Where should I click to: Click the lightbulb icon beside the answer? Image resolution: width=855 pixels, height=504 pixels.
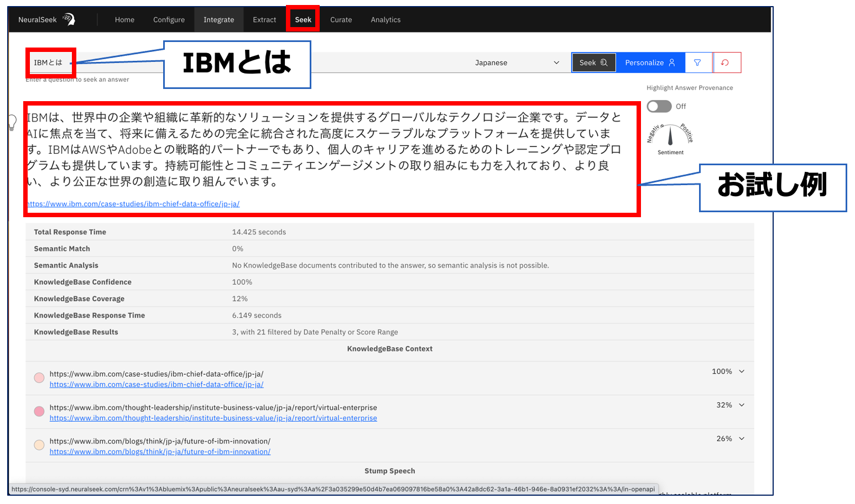(x=12, y=123)
